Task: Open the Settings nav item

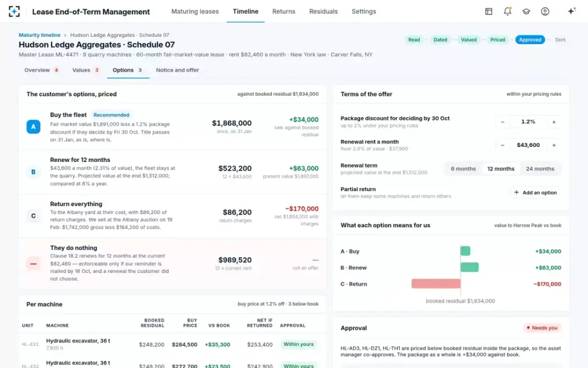Action: [364, 11]
